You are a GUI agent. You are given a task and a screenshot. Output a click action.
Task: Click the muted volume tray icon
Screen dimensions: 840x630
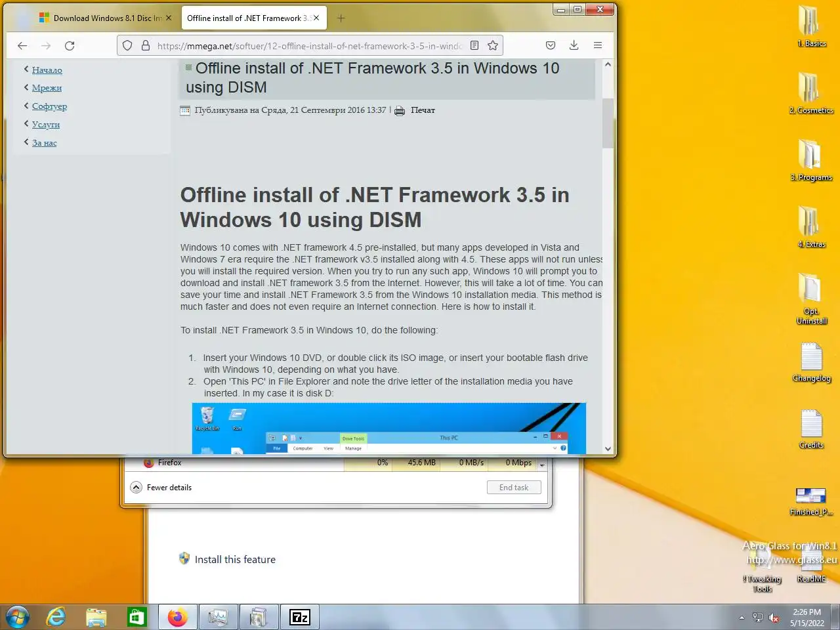[774, 618]
